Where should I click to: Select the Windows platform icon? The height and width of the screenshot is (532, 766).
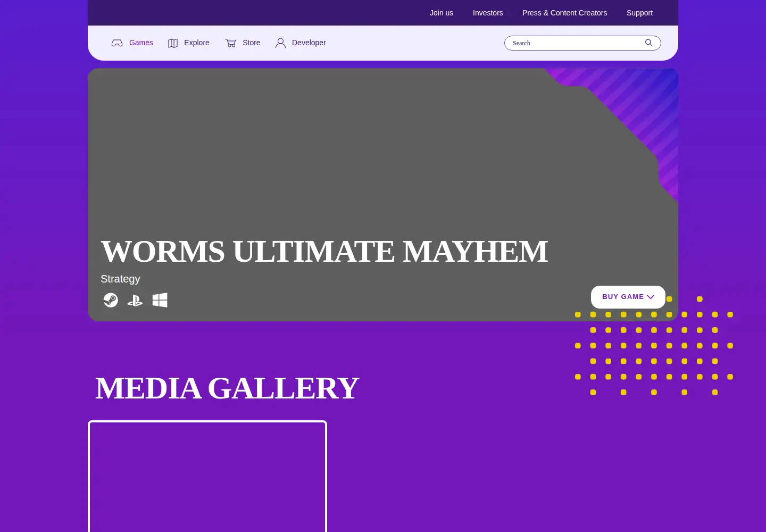[160, 300]
